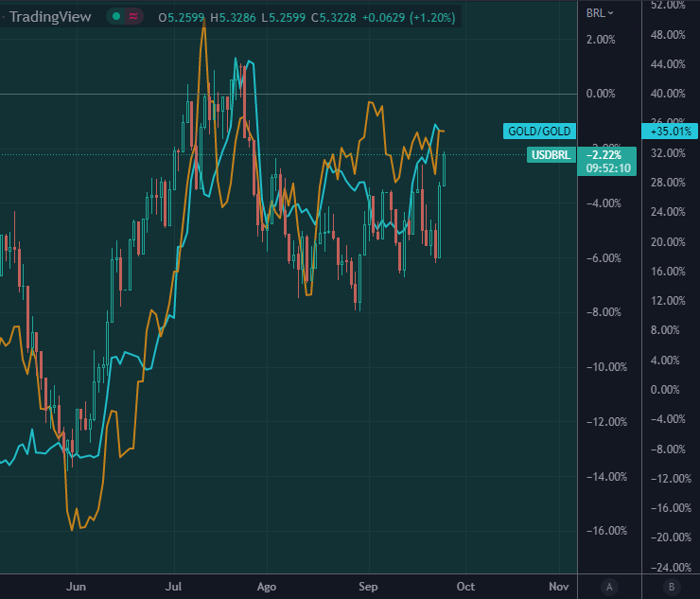
Task: Toggle scale A button at bottom
Action: tap(609, 586)
